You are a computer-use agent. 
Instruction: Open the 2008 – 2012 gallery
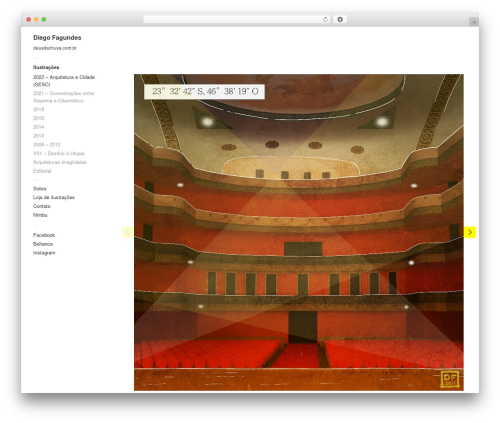coord(47,145)
